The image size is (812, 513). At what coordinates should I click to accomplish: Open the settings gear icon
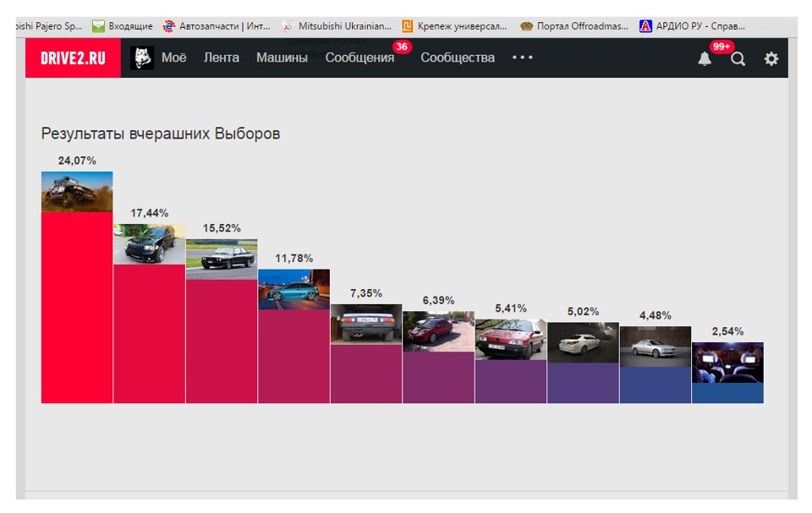point(771,58)
